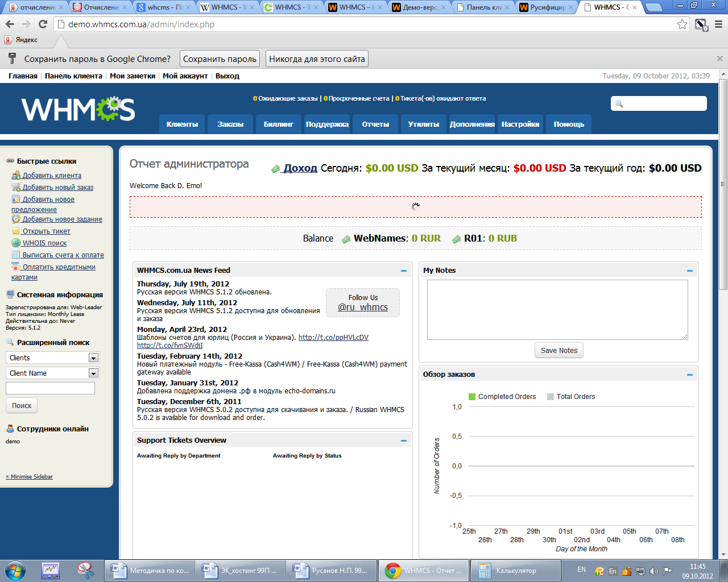
Task: Open the Настройки menu
Action: [520, 124]
